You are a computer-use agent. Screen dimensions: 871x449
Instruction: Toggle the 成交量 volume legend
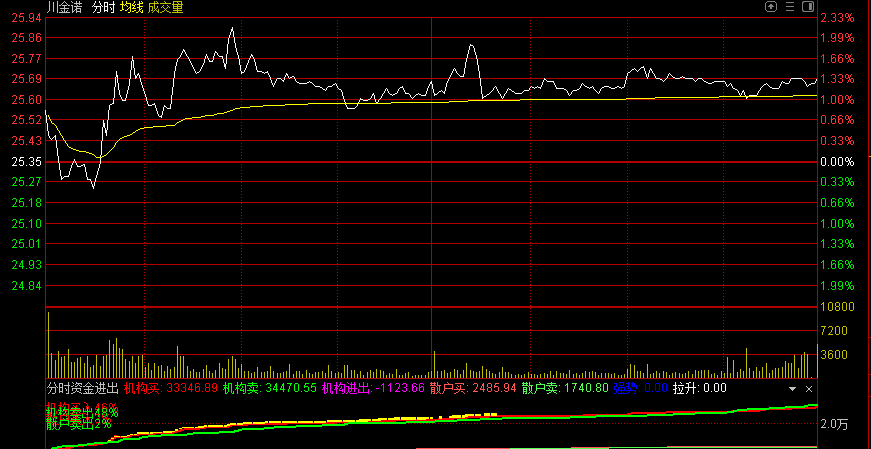(x=165, y=7)
